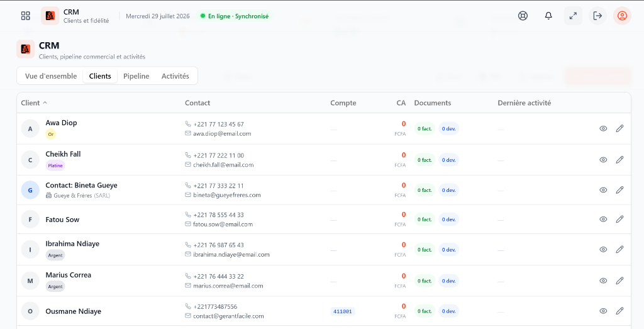
Task: Click avatar A of Awa Diop
Action: (x=30, y=128)
